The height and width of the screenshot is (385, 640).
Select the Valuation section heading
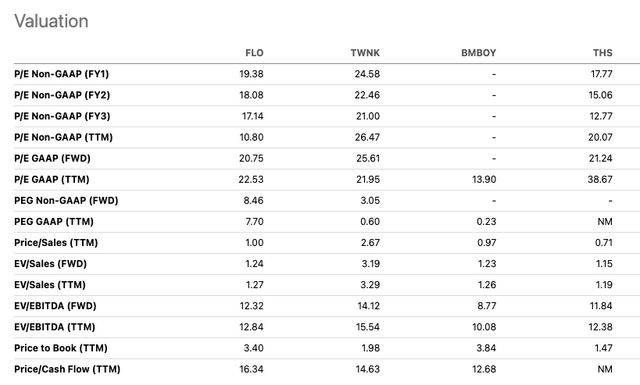click(x=51, y=21)
